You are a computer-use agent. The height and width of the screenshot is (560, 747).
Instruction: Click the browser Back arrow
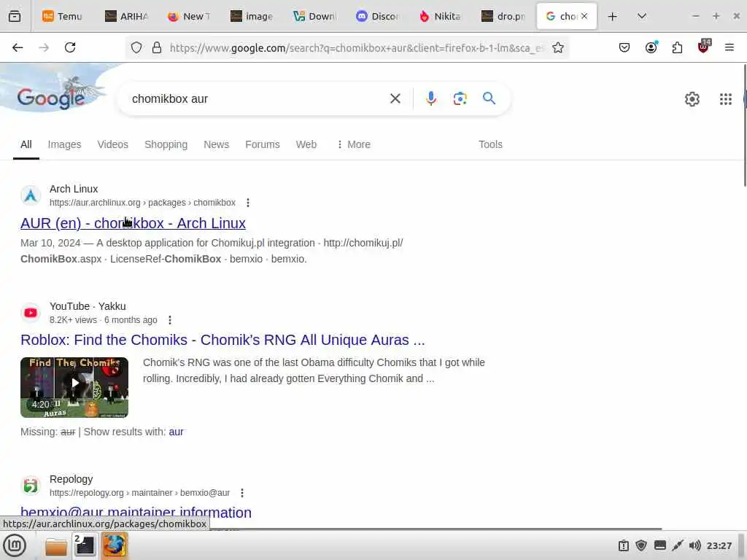(x=18, y=47)
